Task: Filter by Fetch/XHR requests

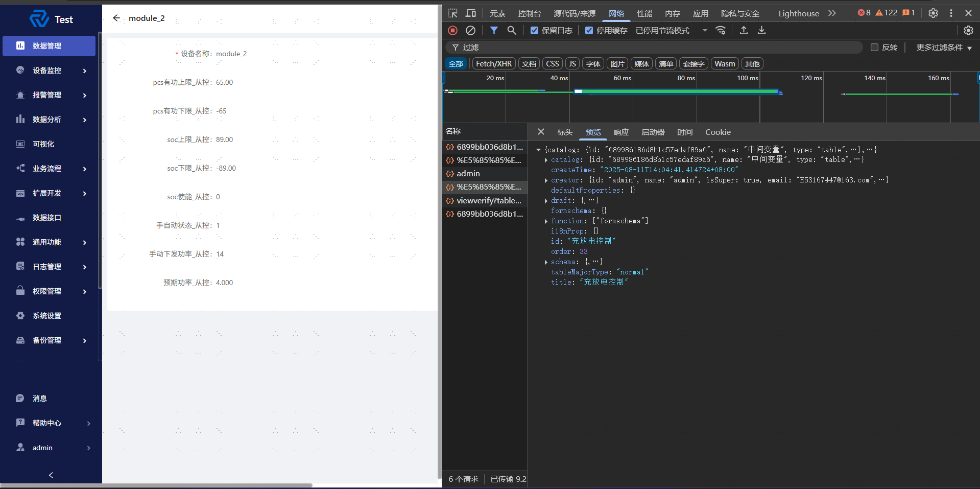Action: (x=494, y=64)
